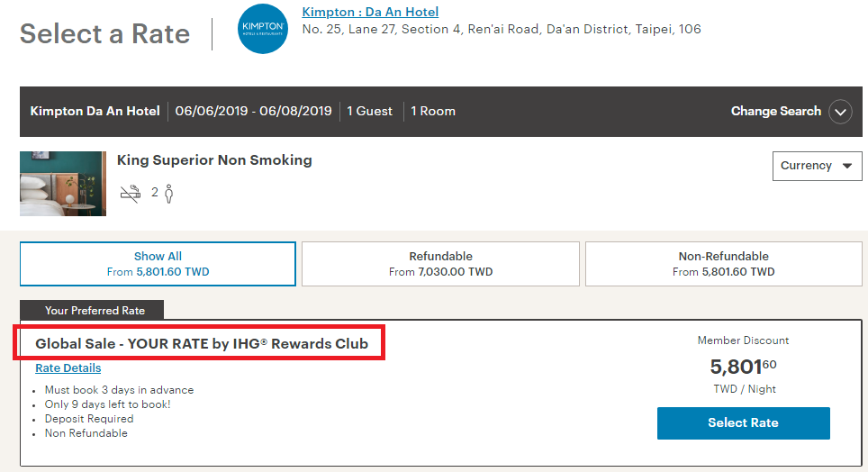Click the Select Rate button

coord(744,423)
